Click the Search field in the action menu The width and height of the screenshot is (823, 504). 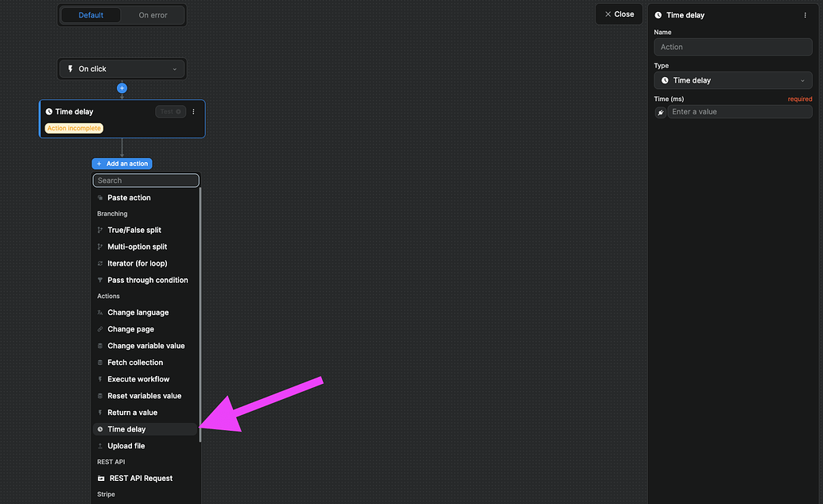click(146, 180)
